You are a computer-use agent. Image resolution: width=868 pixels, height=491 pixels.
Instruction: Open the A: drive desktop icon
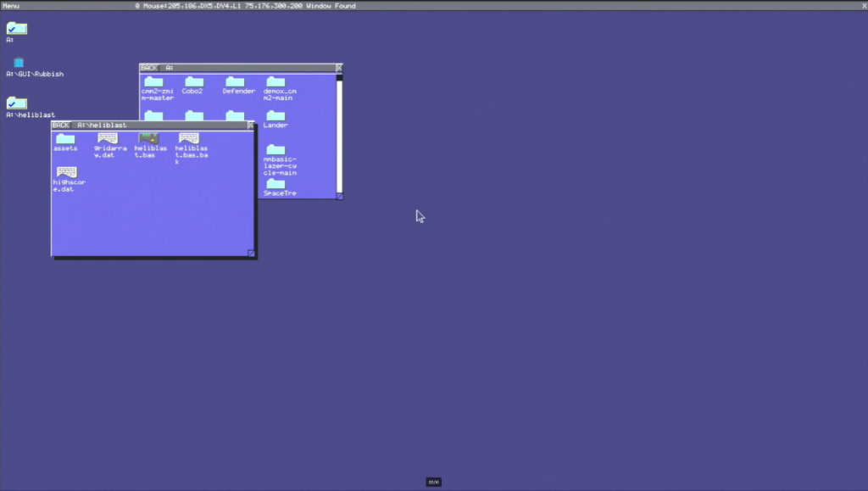pyautogui.click(x=17, y=29)
